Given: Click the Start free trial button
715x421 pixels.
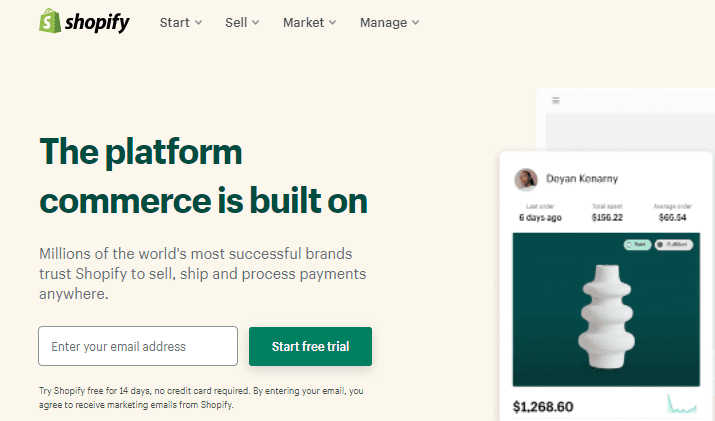Looking at the screenshot, I should (311, 346).
